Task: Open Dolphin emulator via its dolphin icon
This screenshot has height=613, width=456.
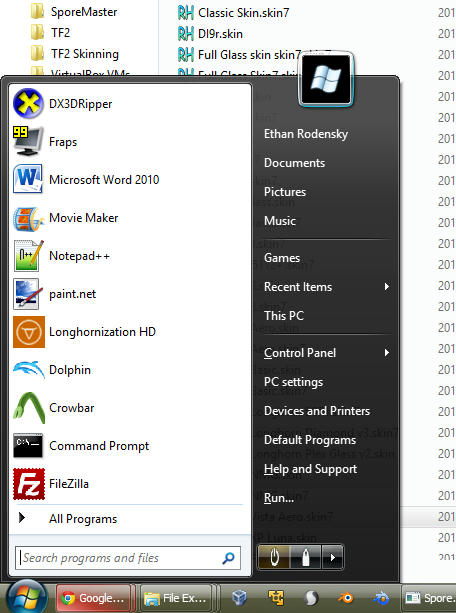Action: click(29, 369)
